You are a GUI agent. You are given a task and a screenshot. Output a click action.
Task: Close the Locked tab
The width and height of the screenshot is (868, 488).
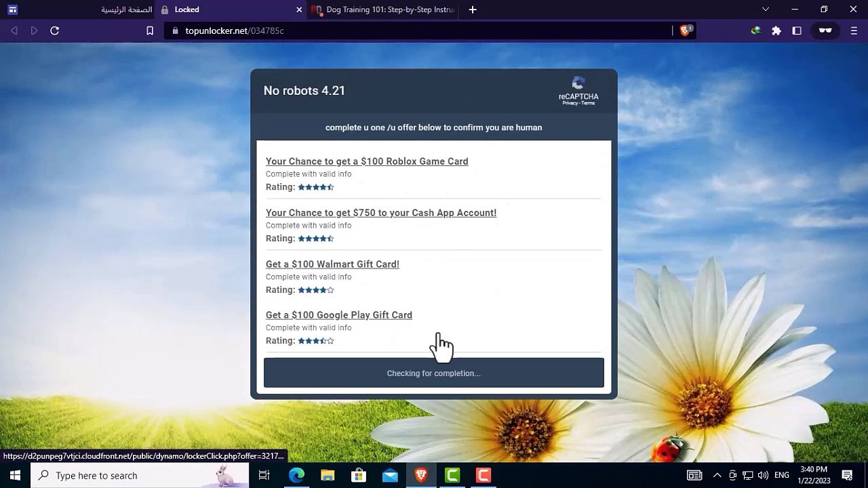click(299, 9)
